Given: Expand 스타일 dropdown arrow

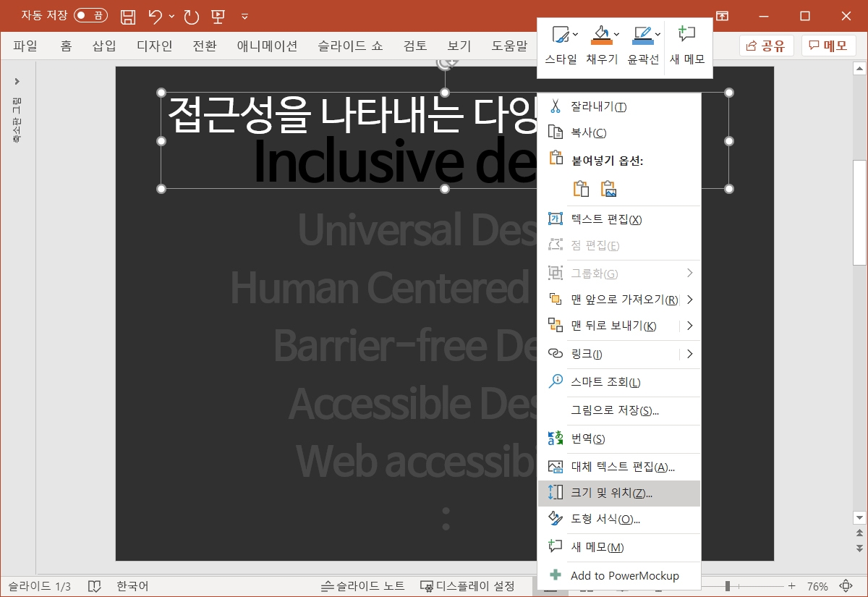Looking at the screenshot, I should tap(575, 34).
